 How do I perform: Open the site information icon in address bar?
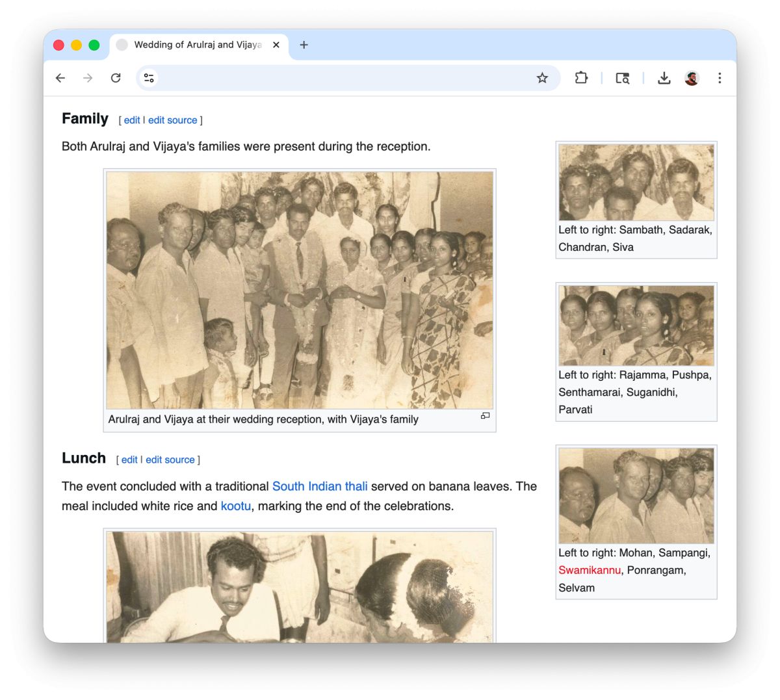pyautogui.click(x=149, y=78)
